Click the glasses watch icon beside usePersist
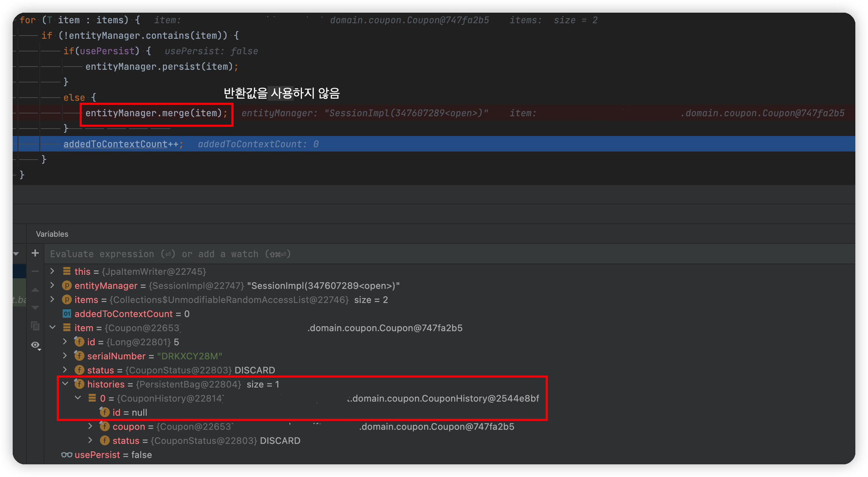868x477 pixels. click(67, 455)
